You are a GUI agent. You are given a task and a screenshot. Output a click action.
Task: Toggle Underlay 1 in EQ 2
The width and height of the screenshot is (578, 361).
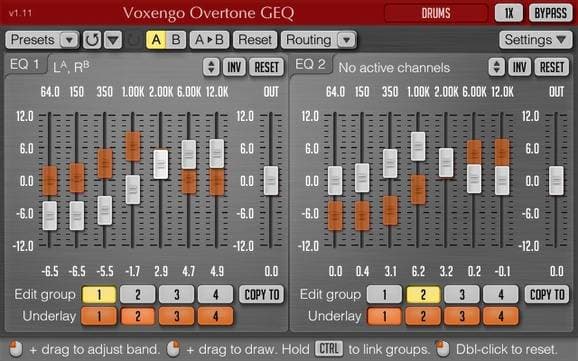click(x=384, y=316)
